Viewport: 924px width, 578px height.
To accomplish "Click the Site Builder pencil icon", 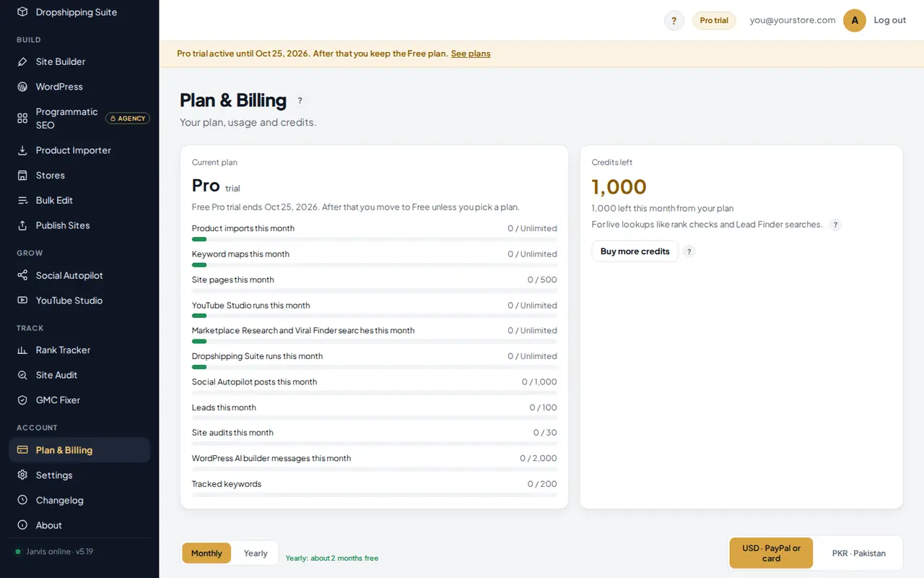I will [x=22, y=62].
